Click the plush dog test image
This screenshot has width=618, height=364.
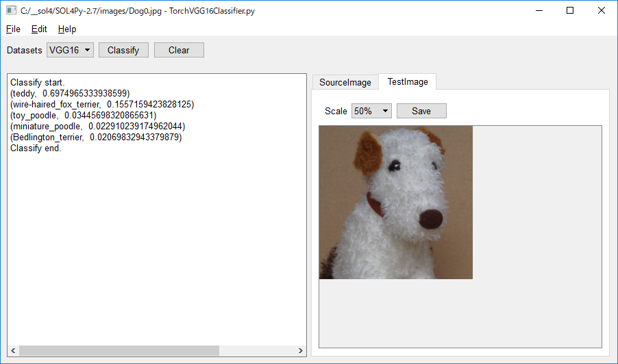(396, 203)
